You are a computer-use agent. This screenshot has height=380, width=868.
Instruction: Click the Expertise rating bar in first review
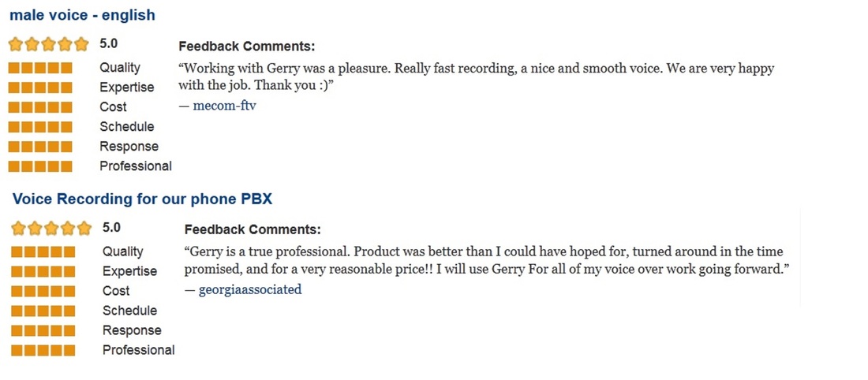pyautogui.click(x=40, y=88)
